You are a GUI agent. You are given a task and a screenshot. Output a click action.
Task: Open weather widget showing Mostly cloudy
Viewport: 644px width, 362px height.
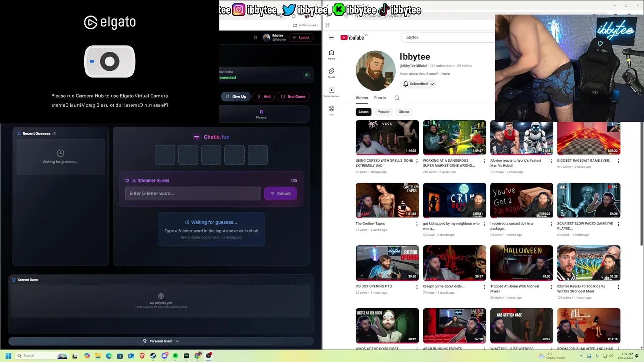pyautogui.click(x=552, y=356)
